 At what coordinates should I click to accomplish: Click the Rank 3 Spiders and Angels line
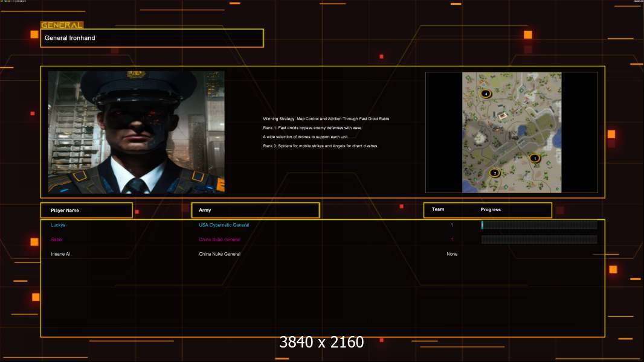click(x=320, y=146)
